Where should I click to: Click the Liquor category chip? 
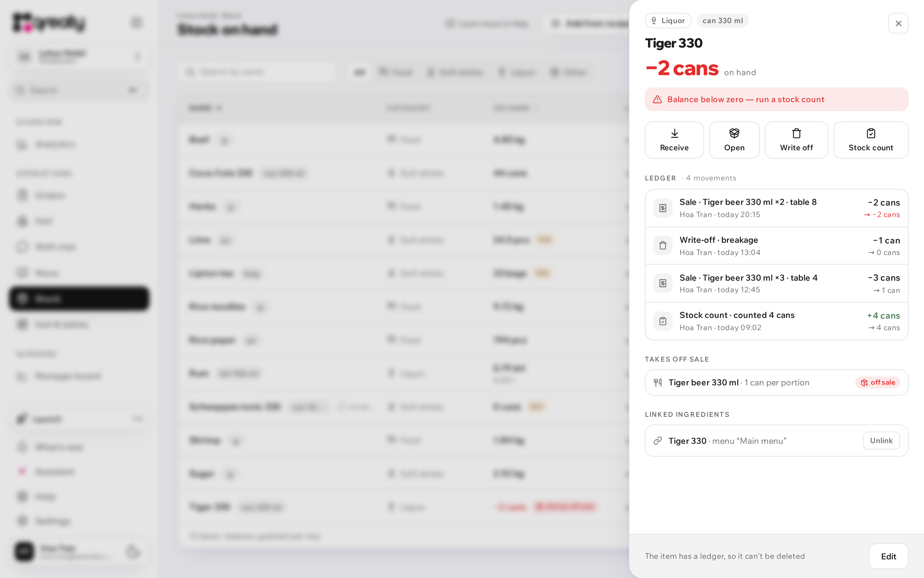click(x=668, y=21)
